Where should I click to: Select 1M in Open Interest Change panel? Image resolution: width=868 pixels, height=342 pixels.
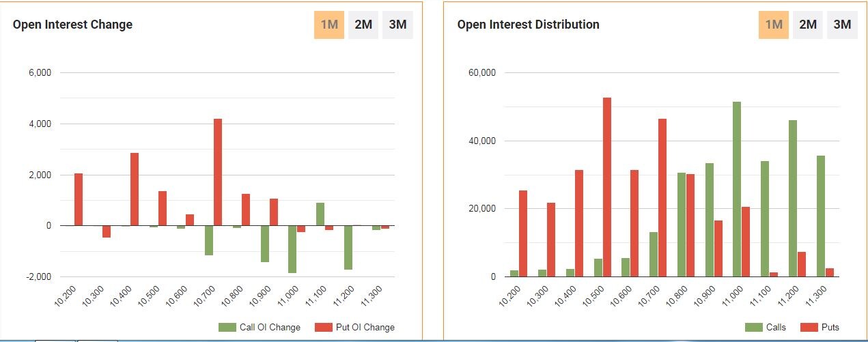329,25
